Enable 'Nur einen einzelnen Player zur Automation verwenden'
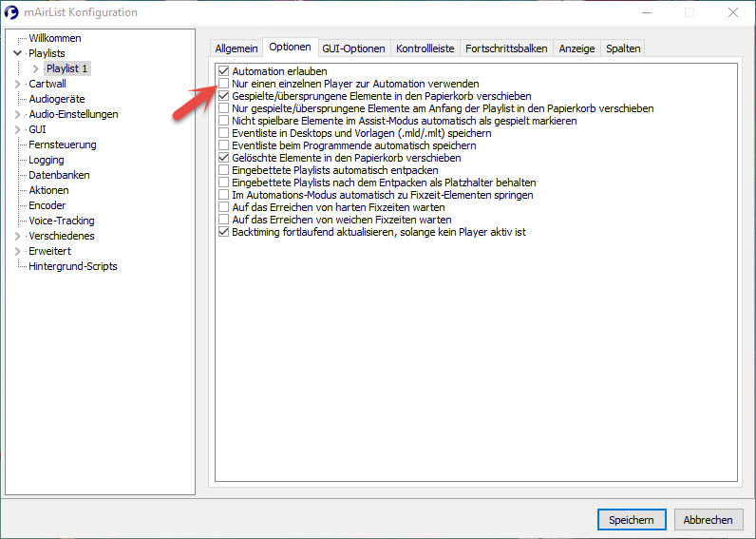The image size is (756, 539). [x=223, y=84]
